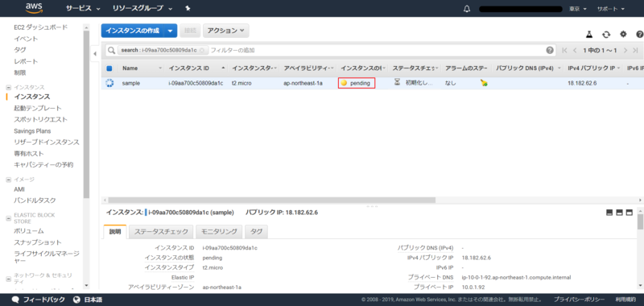Switch to the タグ tab
This screenshot has height=306, width=644.
coord(256,232)
